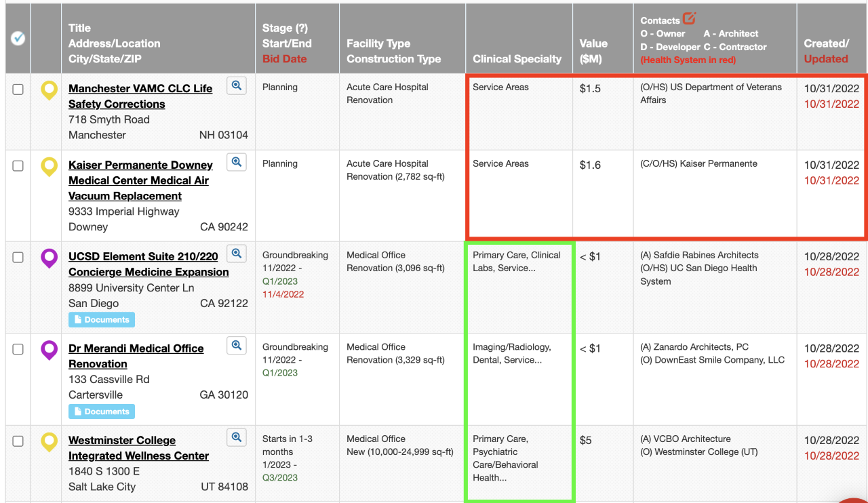The width and height of the screenshot is (868, 503).
Task: Click Starts in 1-3 months stage text
Action: [x=286, y=445]
